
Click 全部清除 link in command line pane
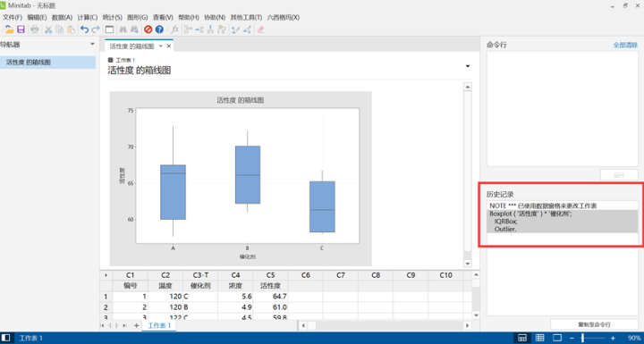coord(625,45)
